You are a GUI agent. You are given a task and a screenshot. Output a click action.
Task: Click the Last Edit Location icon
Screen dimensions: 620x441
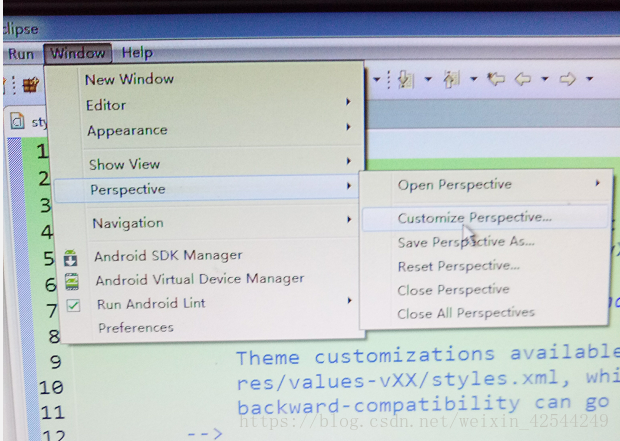(x=496, y=79)
